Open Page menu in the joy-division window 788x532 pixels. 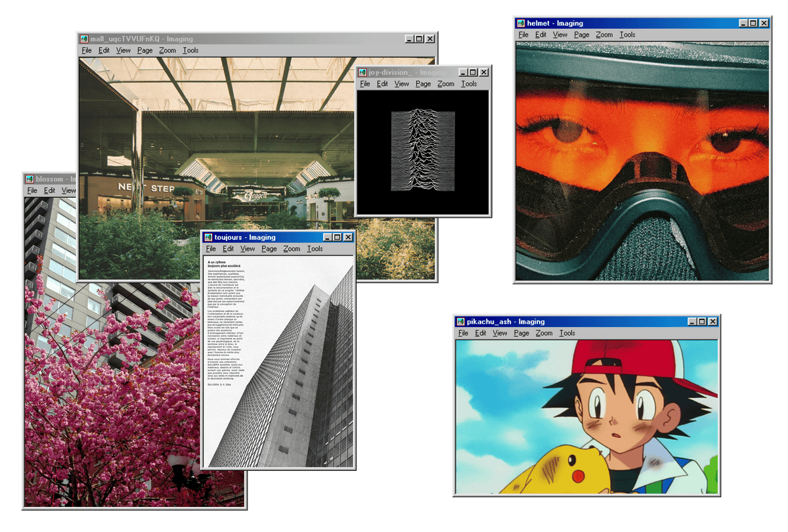[x=423, y=84]
